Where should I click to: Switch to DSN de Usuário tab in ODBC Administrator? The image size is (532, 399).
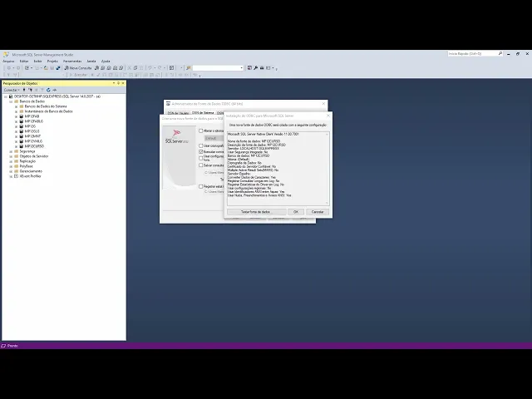pyautogui.click(x=179, y=113)
